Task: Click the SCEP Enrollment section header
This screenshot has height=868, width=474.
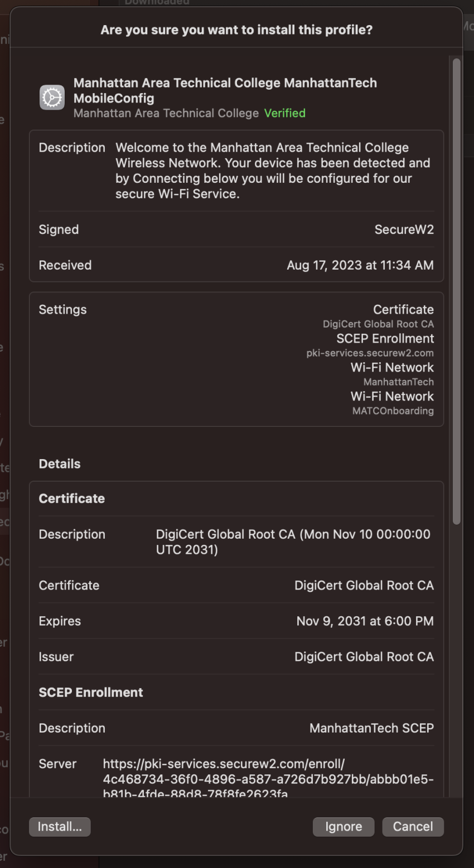Action: tap(91, 693)
